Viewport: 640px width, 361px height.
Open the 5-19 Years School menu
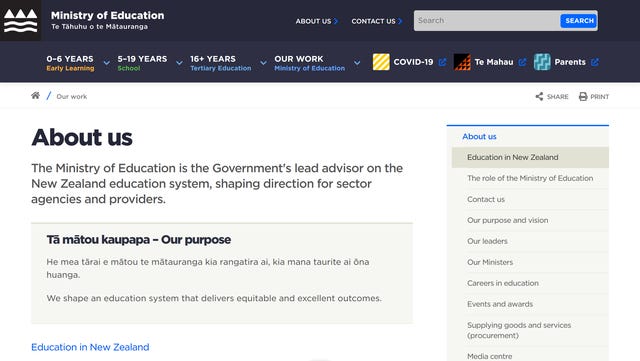142,63
